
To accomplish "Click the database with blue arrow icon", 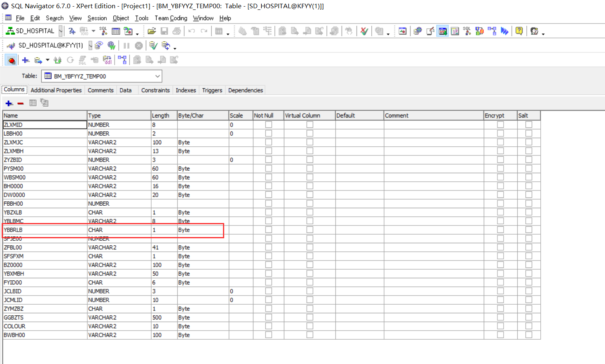I will click(x=38, y=60).
